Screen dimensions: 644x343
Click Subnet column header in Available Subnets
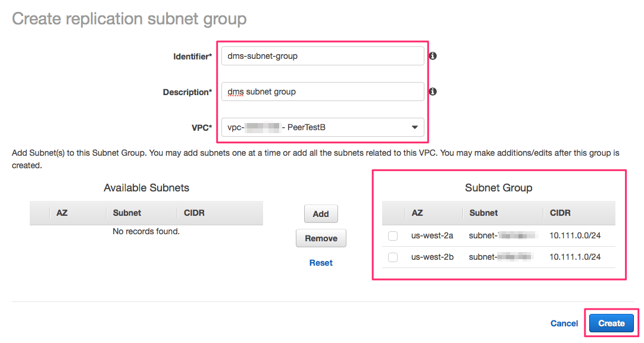[x=127, y=213]
